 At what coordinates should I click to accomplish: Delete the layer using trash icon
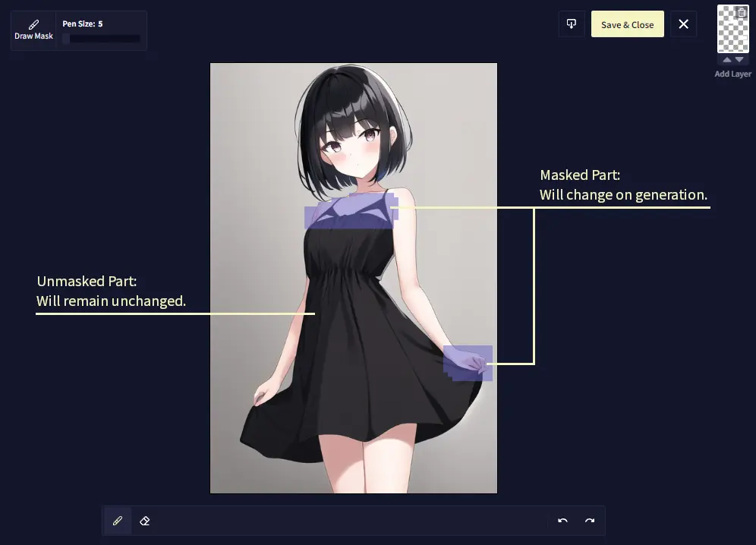click(x=742, y=12)
